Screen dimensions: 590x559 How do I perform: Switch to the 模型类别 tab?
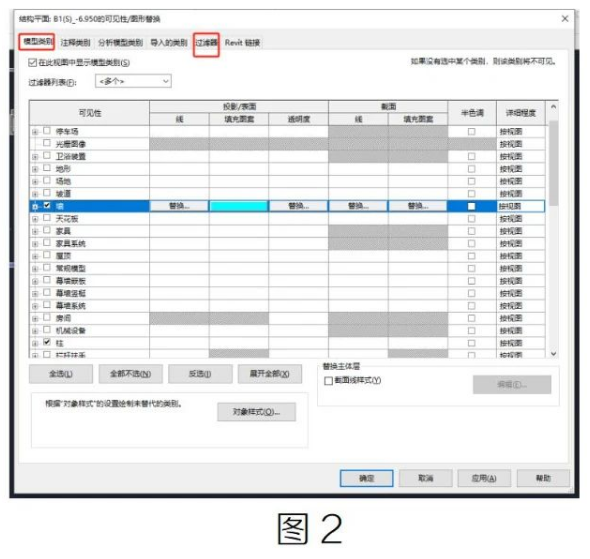(37, 41)
